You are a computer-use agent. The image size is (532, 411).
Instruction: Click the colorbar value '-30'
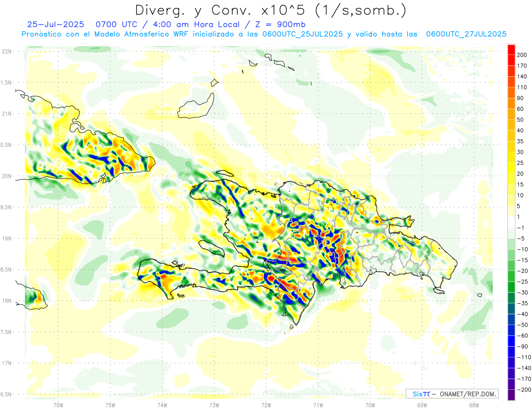pos(522,293)
